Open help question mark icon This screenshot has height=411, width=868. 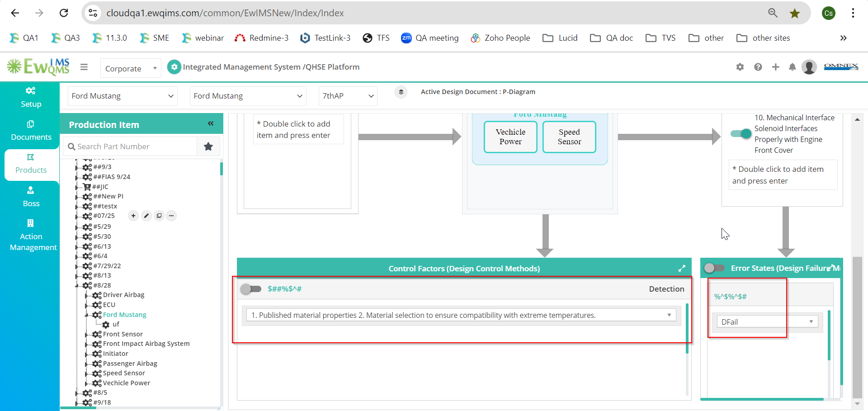click(x=758, y=67)
